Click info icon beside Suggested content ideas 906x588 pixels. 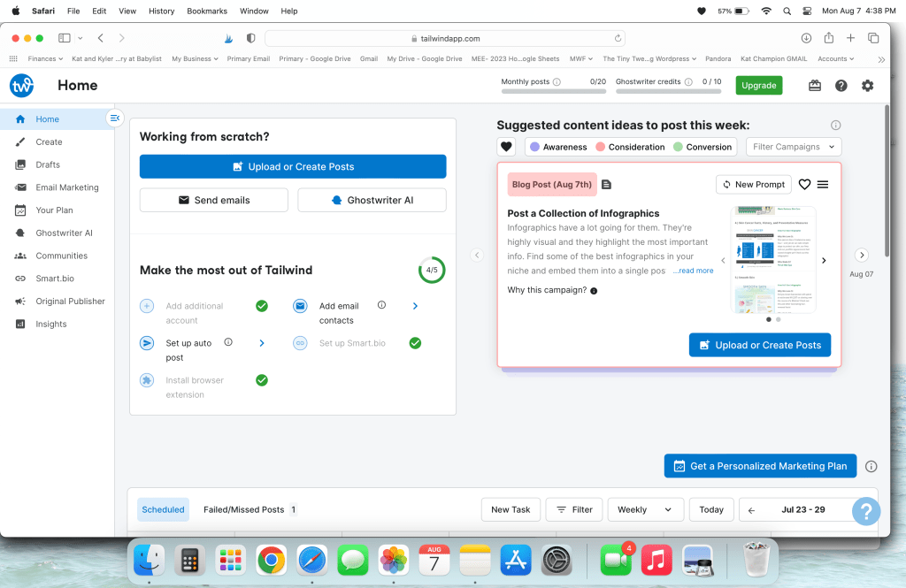point(836,126)
